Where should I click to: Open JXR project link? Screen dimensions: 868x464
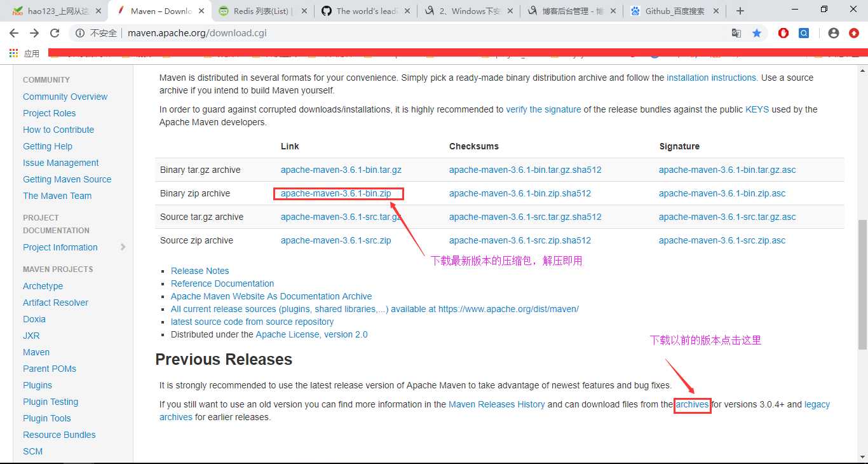[x=31, y=336]
